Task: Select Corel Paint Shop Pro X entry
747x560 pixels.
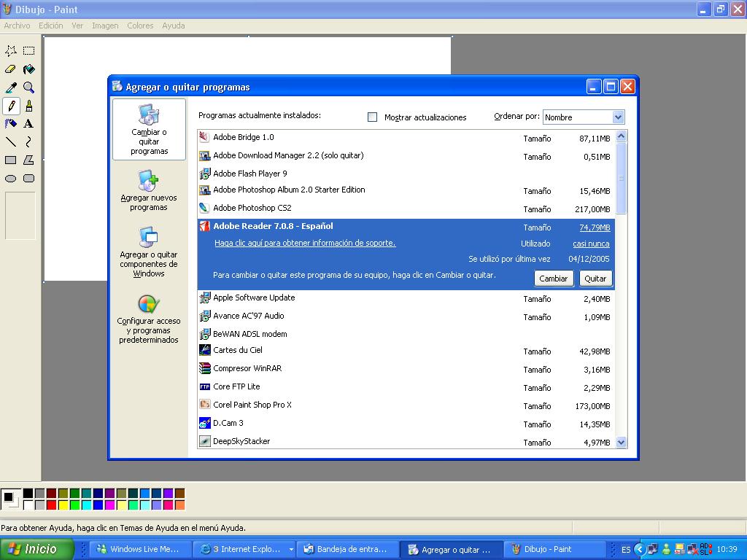Action: coord(406,405)
